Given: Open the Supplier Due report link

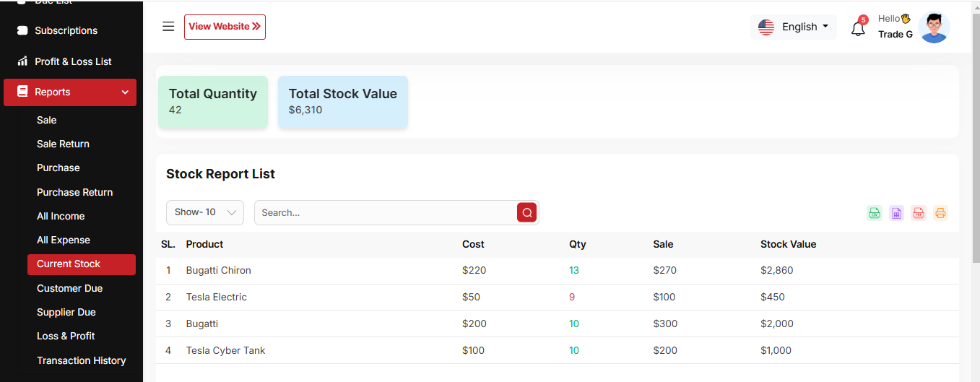Looking at the screenshot, I should (66, 312).
